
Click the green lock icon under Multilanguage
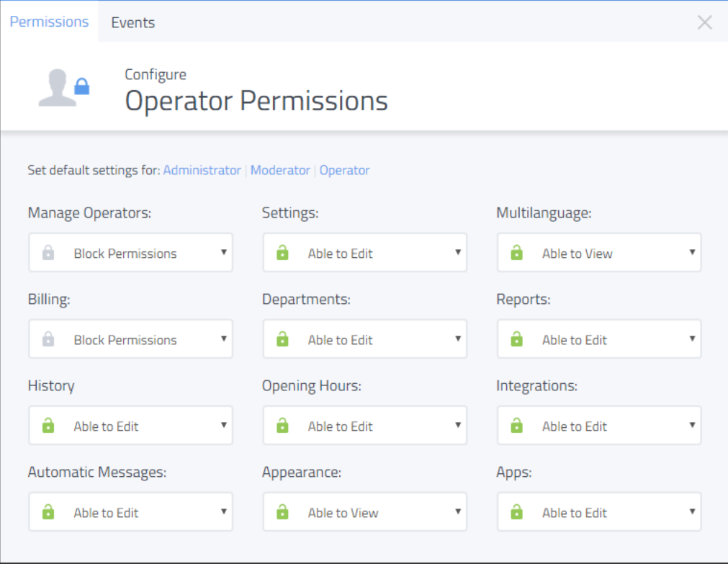[x=516, y=253]
